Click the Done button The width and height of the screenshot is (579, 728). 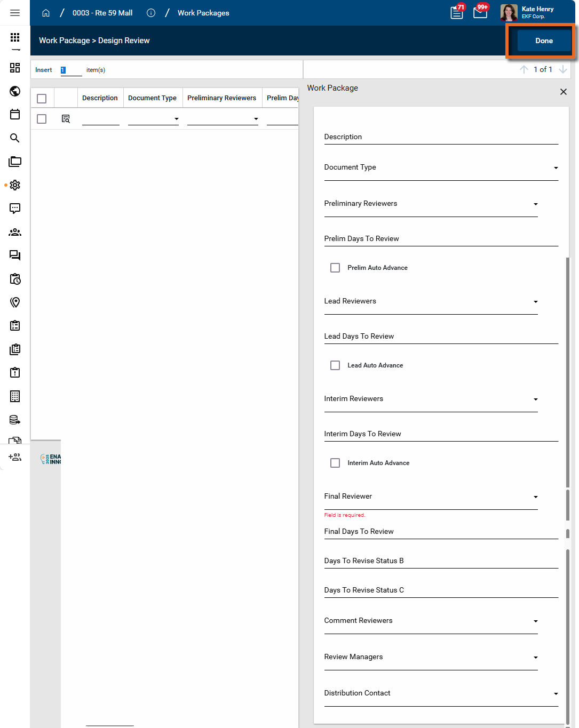click(x=544, y=41)
